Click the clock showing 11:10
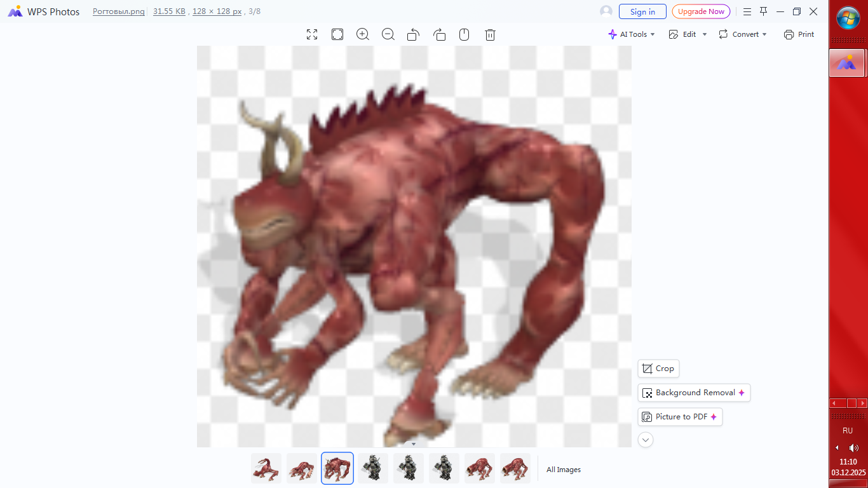The width and height of the screenshot is (868, 488). point(848,462)
